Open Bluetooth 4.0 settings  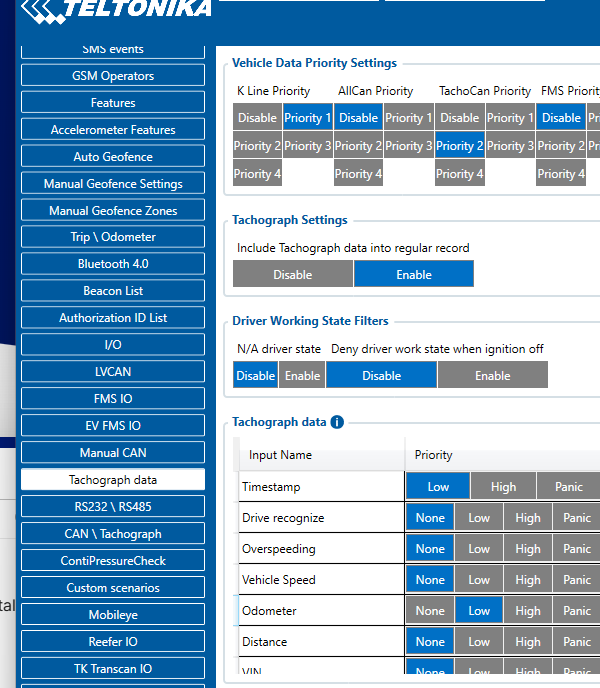tap(113, 264)
